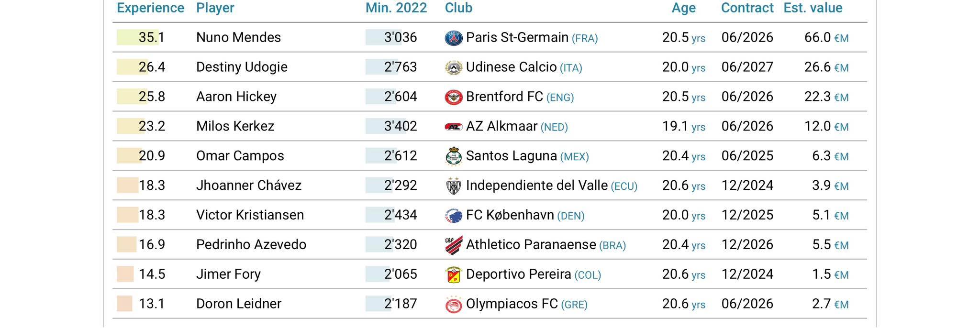Screen dimensions: 980x328
Task: Sort table by Min. 2022 column header
Action: coord(396,8)
